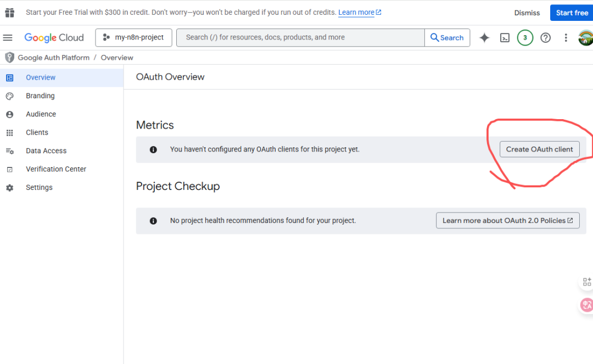593x364 pixels.
Task: Open the my-n8n-project project selector
Action: point(133,37)
